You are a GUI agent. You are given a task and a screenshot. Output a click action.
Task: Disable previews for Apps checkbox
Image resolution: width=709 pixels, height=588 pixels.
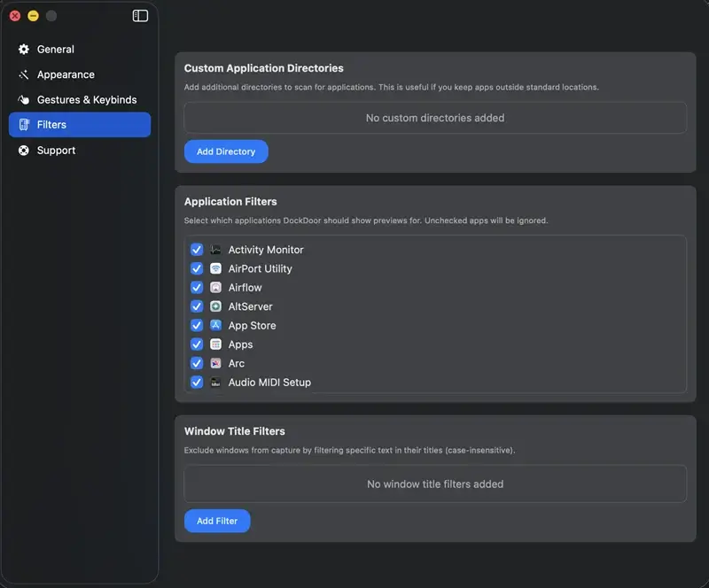(197, 344)
